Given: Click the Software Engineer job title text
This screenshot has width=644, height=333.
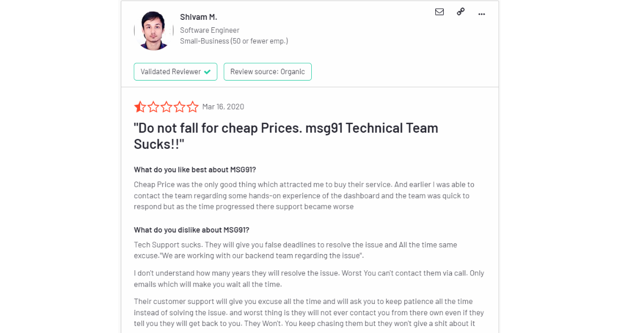Looking at the screenshot, I should pos(210,30).
